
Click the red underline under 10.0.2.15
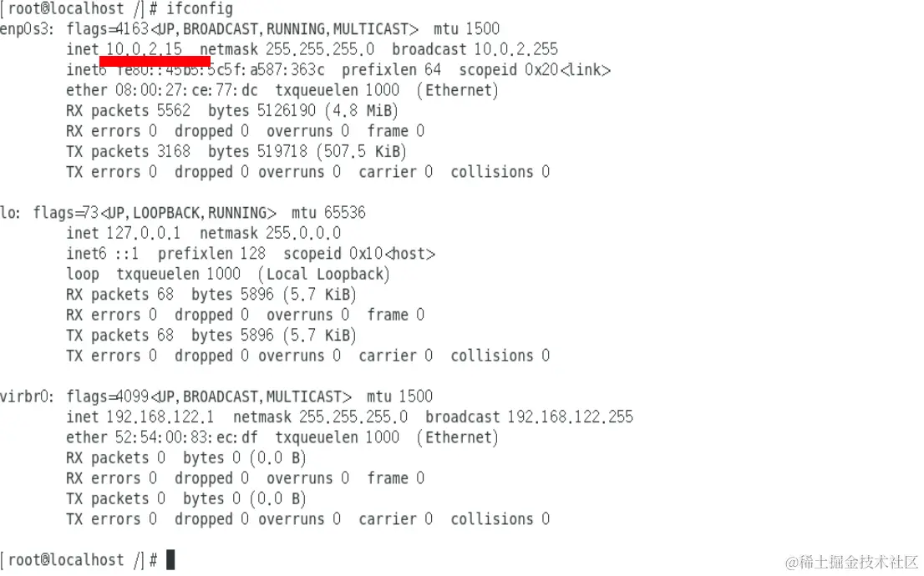point(155,61)
